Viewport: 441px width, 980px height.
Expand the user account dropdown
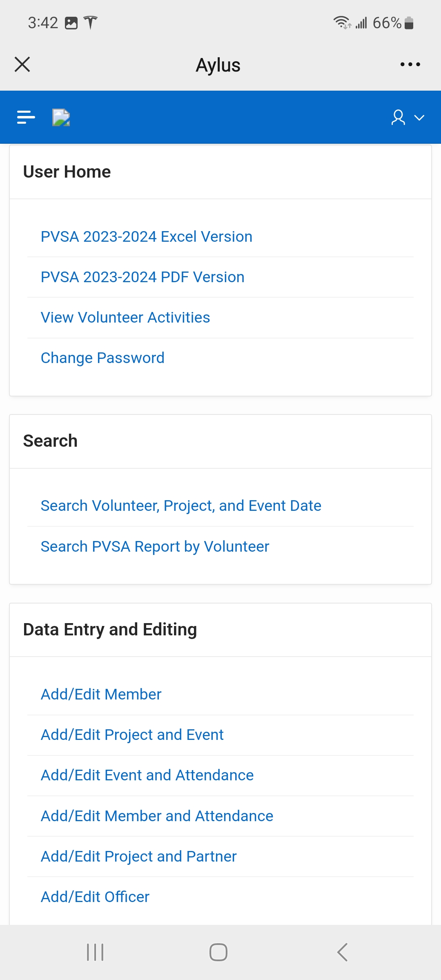(x=408, y=118)
